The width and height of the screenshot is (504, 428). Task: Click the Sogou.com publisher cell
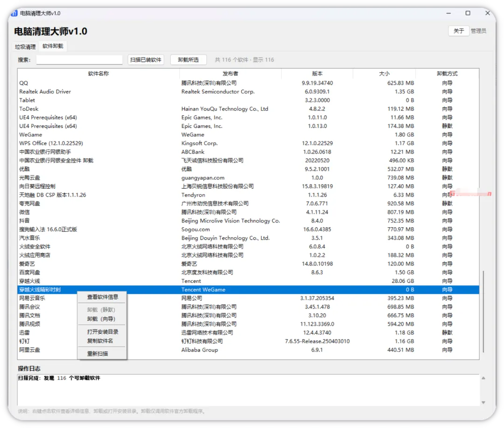point(196,230)
